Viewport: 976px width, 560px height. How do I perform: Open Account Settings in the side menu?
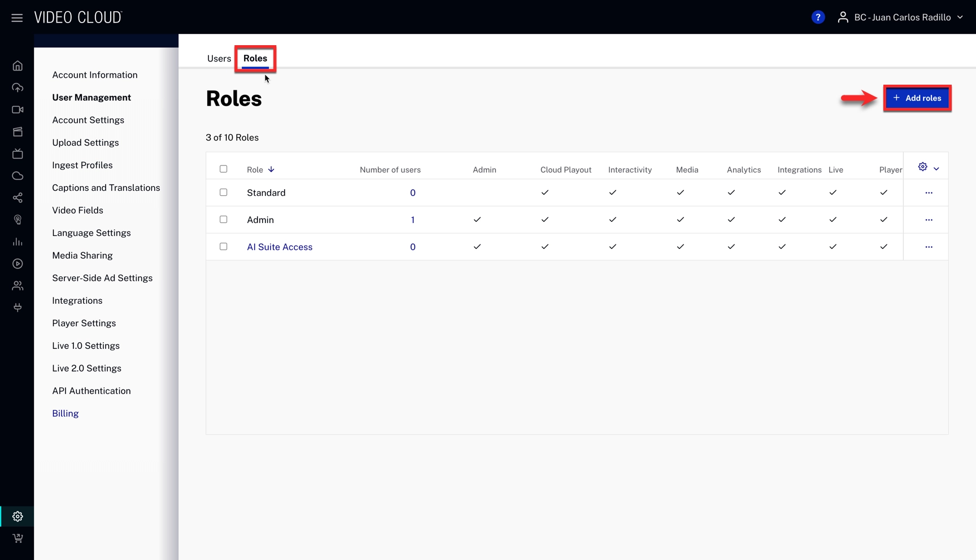pos(88,120)
